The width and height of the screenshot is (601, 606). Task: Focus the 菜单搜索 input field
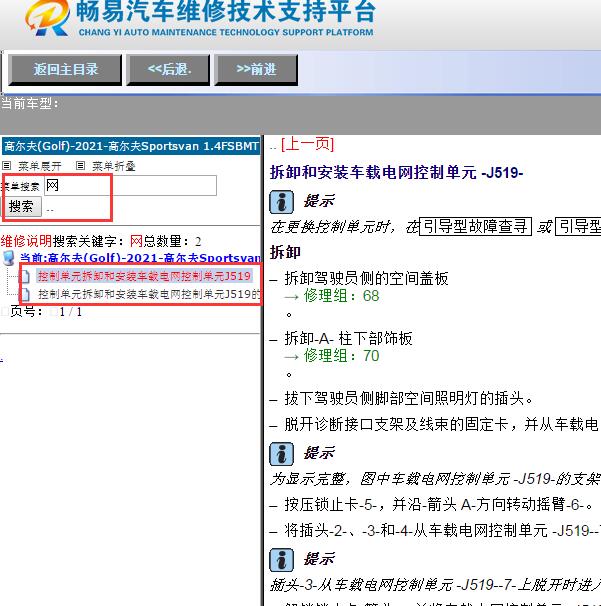pyautogui.click(x=131, y=186)
